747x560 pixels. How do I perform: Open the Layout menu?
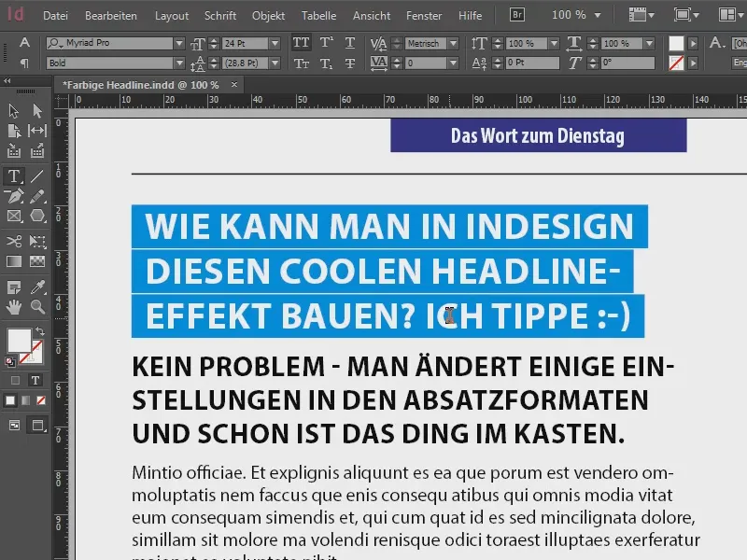coord(172,16)
